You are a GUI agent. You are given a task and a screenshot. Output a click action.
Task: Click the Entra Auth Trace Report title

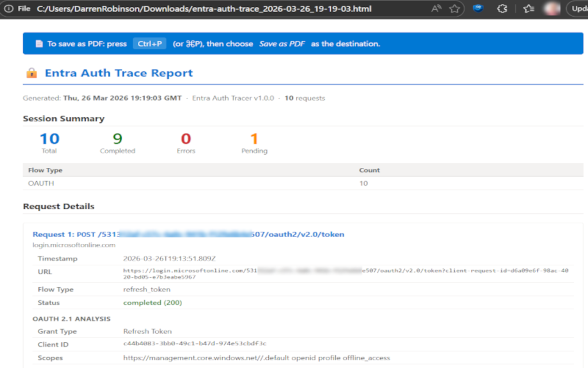tap(119, 73)
